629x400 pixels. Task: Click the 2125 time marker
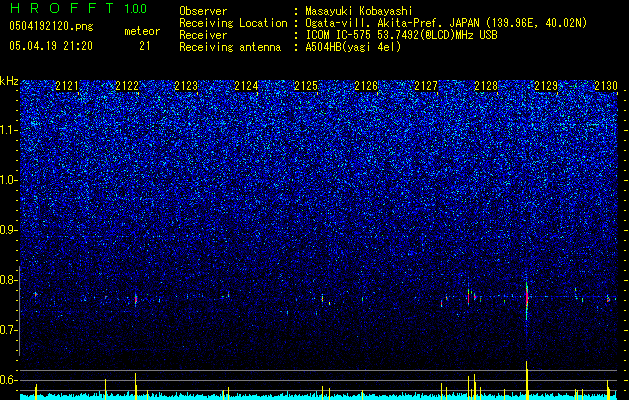(x=306, y=86)
